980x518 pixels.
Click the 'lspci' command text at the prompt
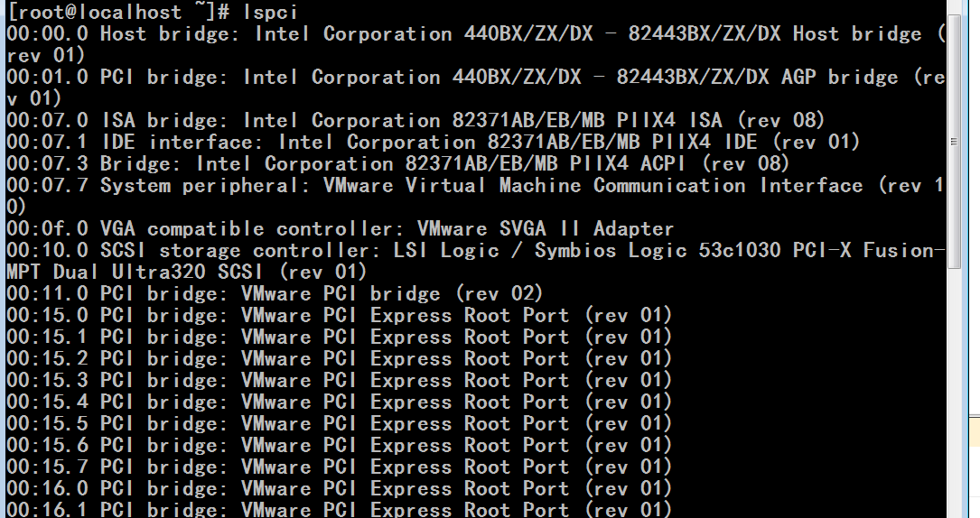[x=271, y=12]
